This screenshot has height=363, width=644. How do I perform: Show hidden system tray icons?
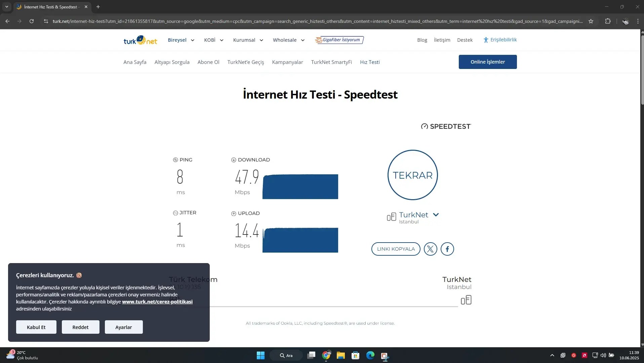pyautogui.click(x=552, y=355)
